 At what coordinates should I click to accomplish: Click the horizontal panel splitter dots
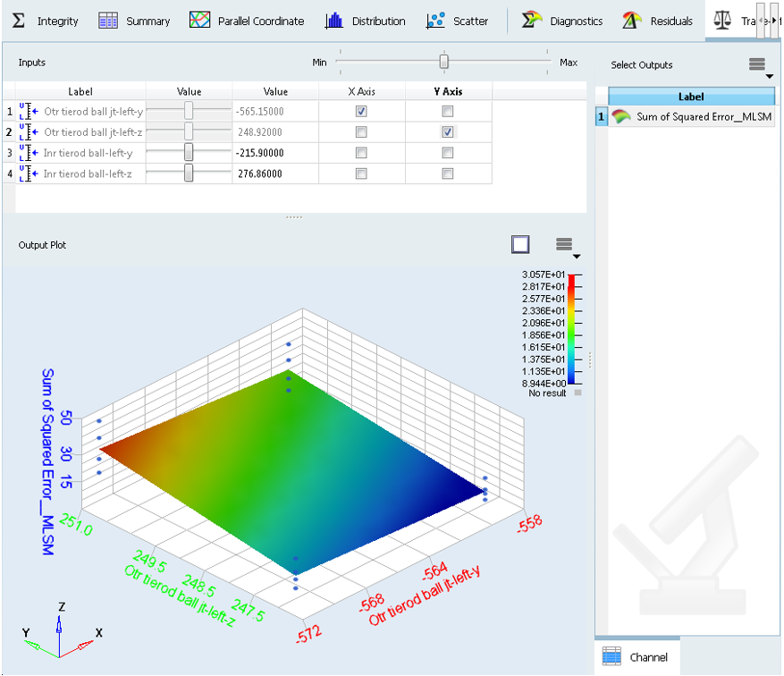click(294, 217)
